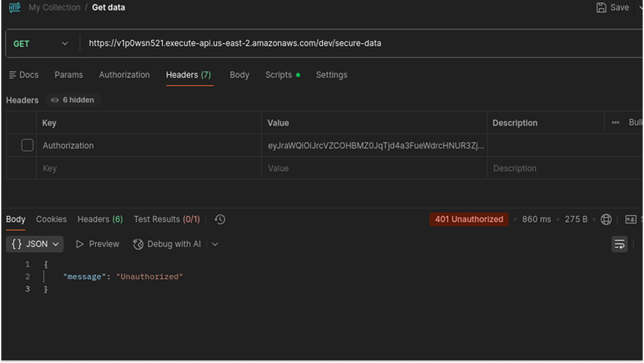The width and height of the screenshot is (644, 363).
Task: Click headers table three-dots options icon
Action: click(615, 123)
